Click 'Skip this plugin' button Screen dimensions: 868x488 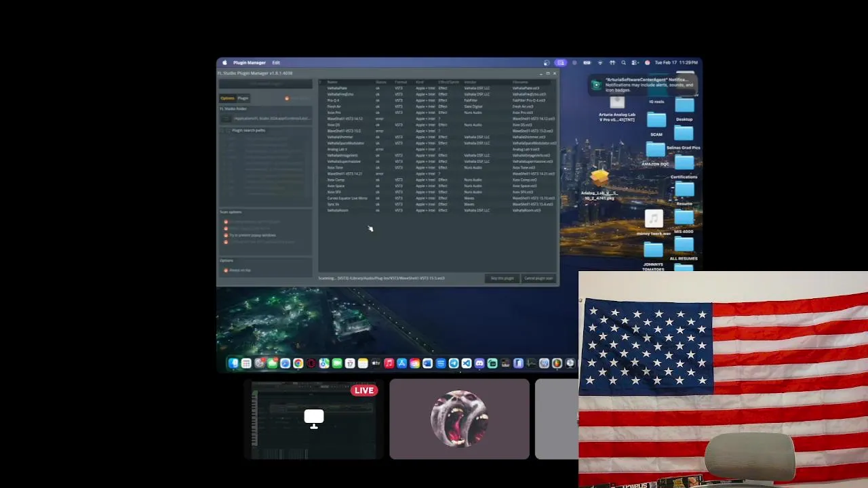pyautogui.click(x=502, y=278)
